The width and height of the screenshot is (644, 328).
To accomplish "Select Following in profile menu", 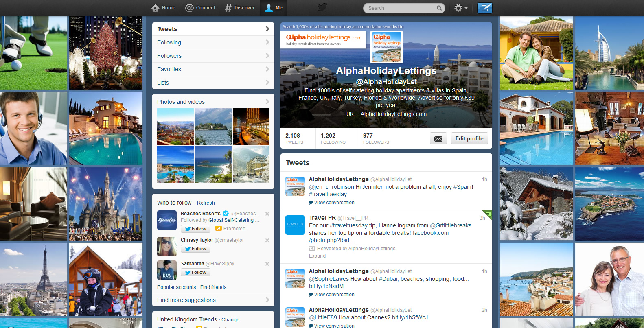I will coord(213,42).
